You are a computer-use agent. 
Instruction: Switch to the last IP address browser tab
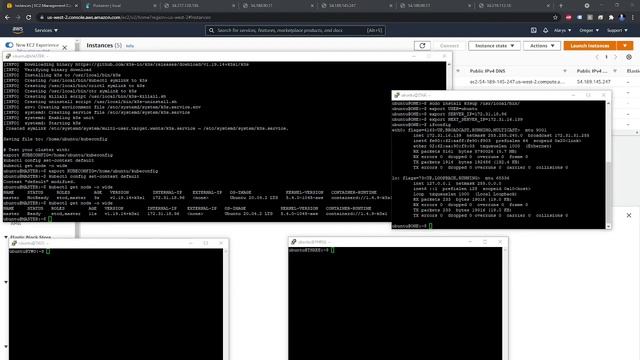[x=513, y=6]
